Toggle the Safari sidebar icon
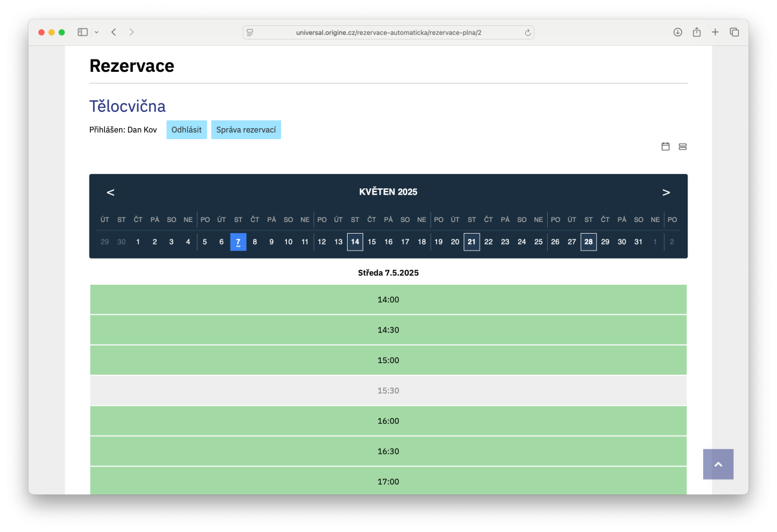Image resolution: width=777 pixels, height=532 pixels. coord(83,32)
